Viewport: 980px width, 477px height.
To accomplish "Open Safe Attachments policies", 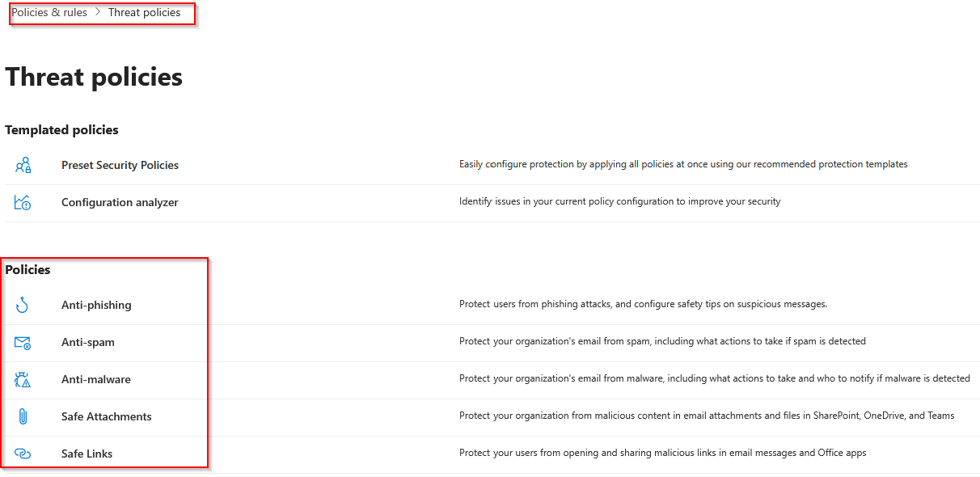I will 107,416.
